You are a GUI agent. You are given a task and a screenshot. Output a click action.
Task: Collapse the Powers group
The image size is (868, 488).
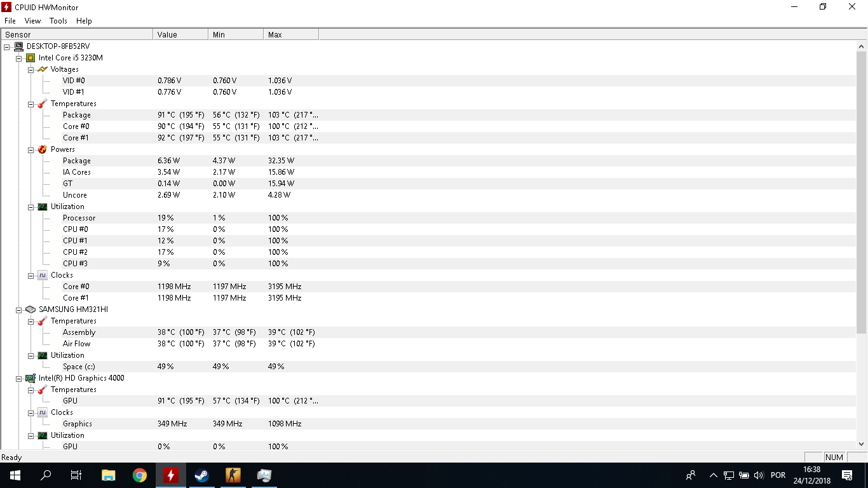31,149
